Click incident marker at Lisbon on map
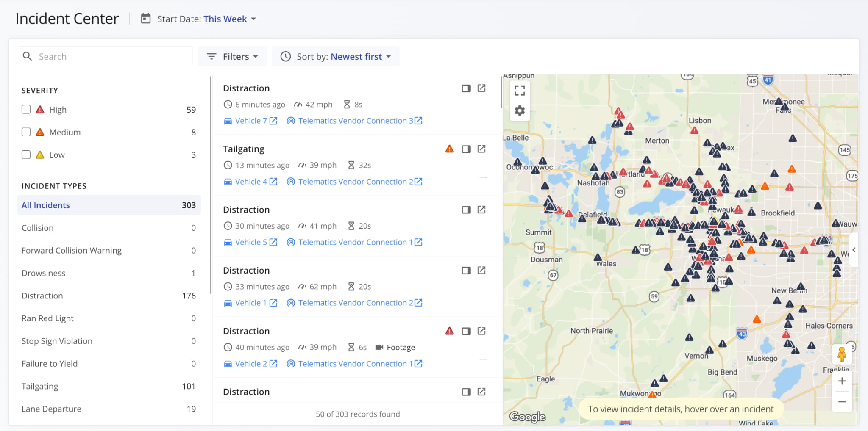Screen dimensions: 868x431 pos(694,131)
